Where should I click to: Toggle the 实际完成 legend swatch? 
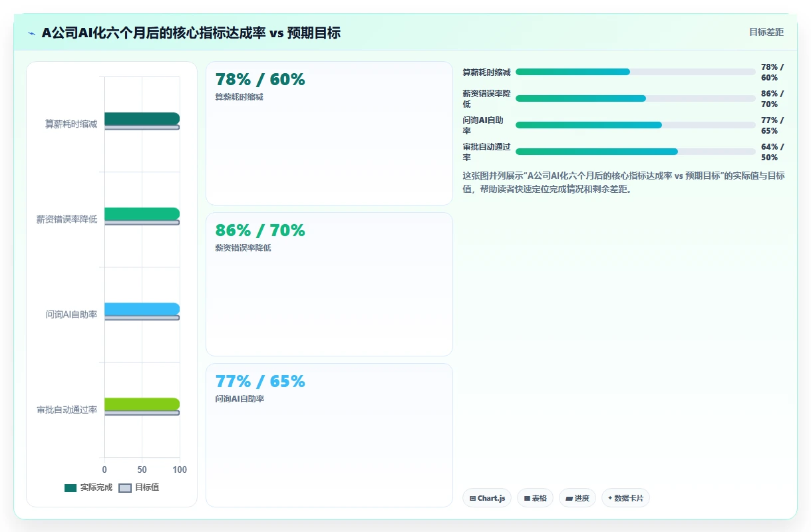coord(71,488)
